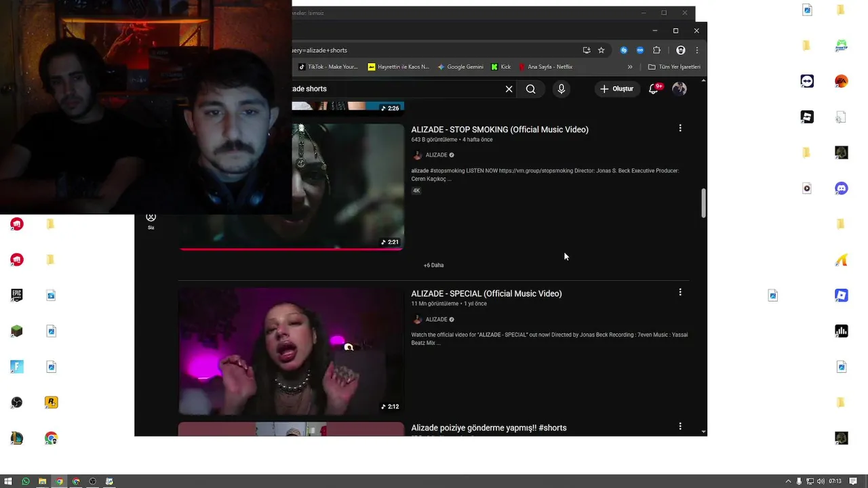
Task: Show hidden system tray icons
Action: point(788,481)
